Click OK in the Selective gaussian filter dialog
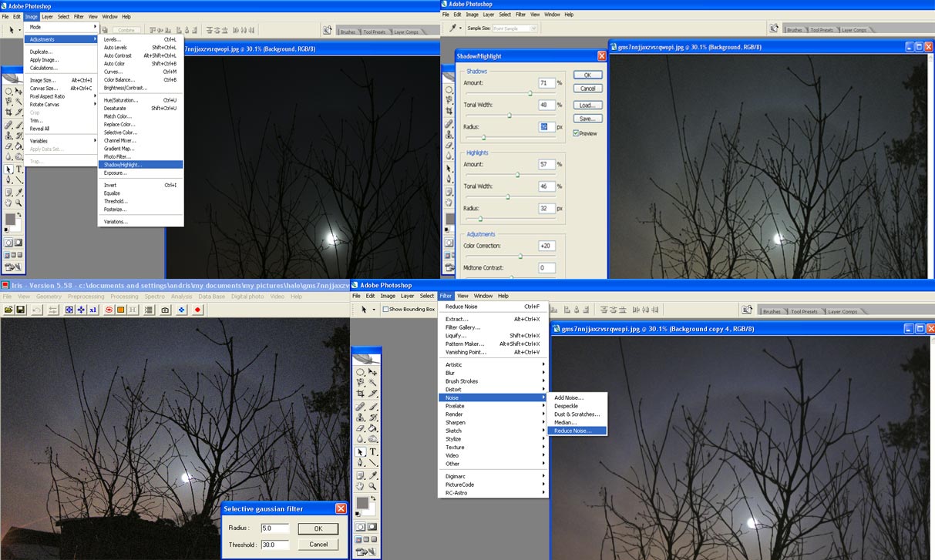The image size is (935, 560). (x=318, y=529)
